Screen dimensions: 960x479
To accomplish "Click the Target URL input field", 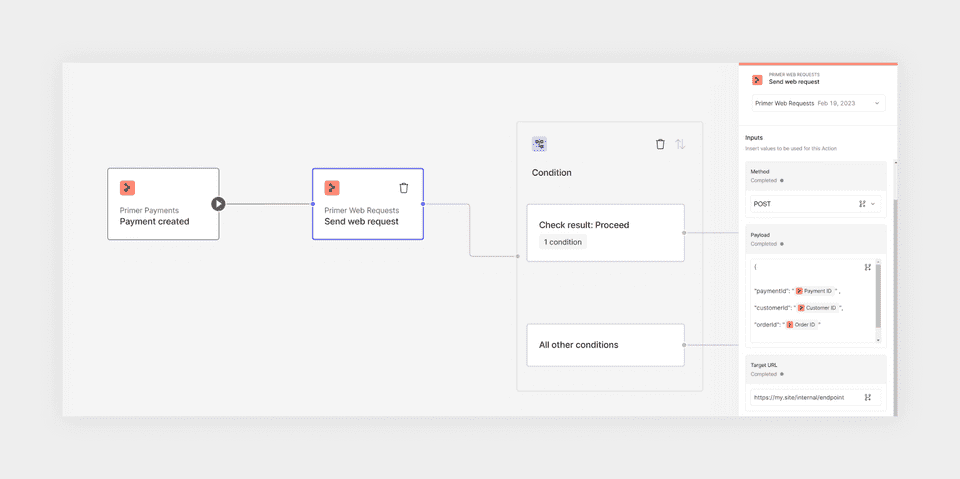I will coord(816,398).
